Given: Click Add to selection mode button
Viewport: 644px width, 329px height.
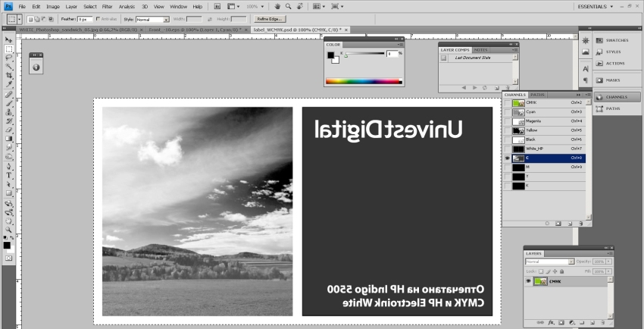Looking at the screenshot, I should (x=37, y=19).
